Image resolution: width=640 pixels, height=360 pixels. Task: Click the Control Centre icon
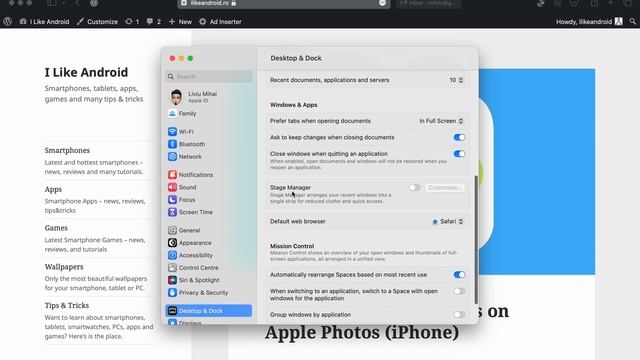[x=172, y=268]
